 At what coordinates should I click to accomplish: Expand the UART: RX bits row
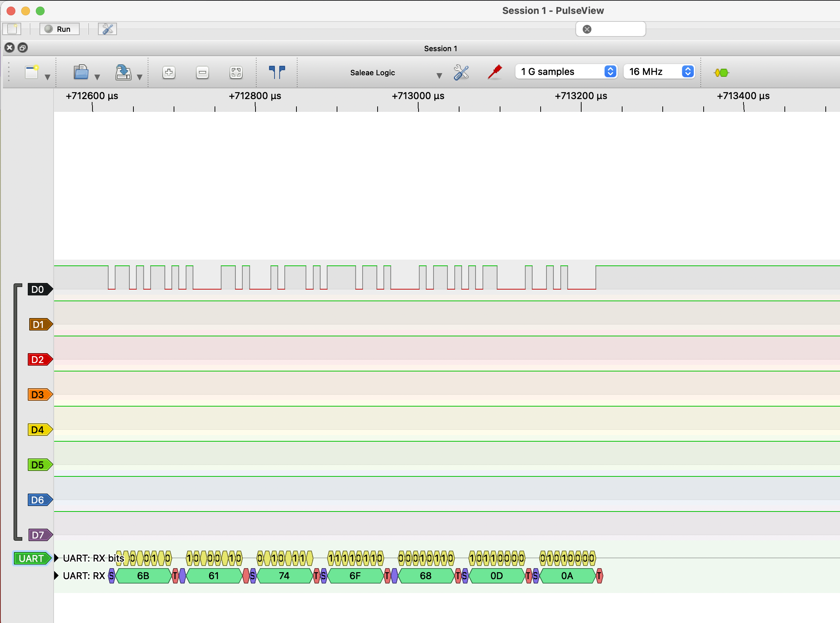click(x=57, y=558)
